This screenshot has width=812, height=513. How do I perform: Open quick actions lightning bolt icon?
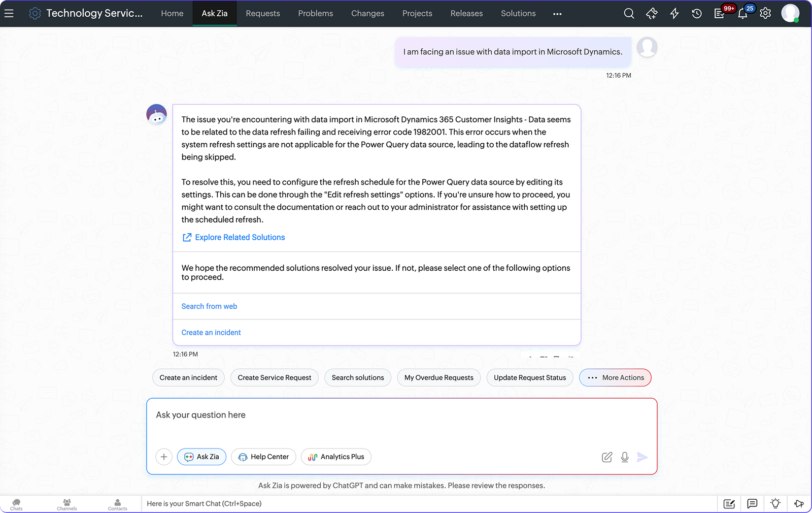674,14
